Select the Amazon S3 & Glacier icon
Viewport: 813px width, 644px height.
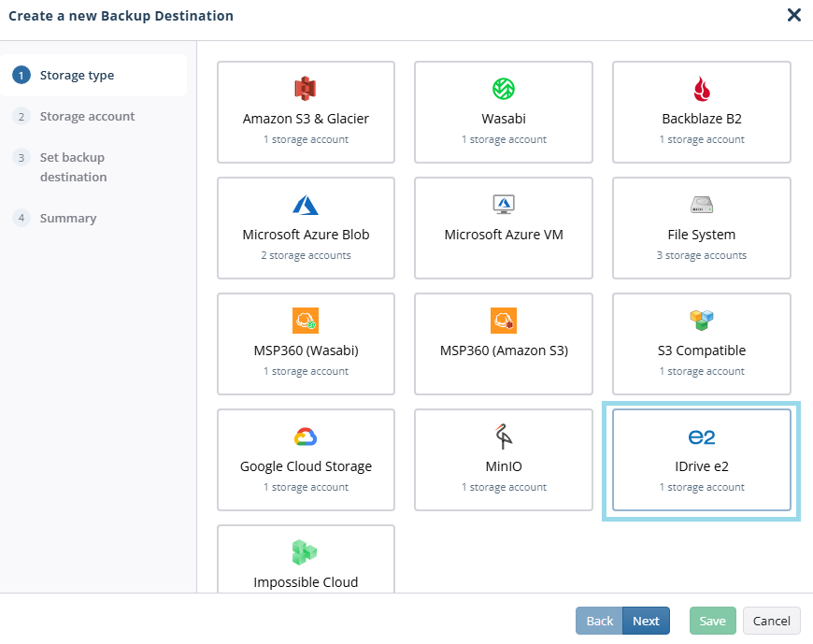tap(306, 89)
